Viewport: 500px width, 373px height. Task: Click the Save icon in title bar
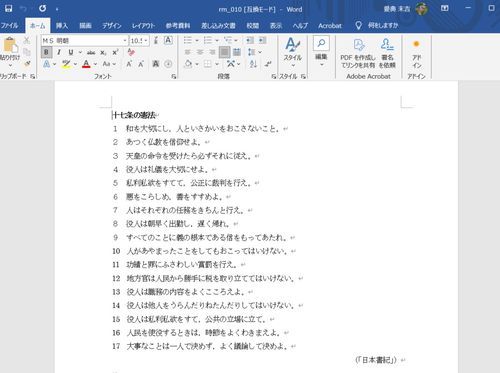point(9,9)
